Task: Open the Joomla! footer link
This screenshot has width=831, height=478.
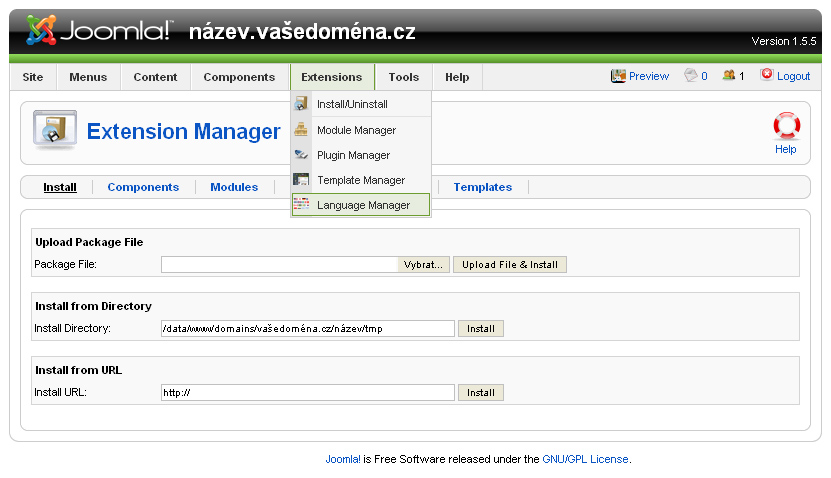Action: (x=343, y=459)
